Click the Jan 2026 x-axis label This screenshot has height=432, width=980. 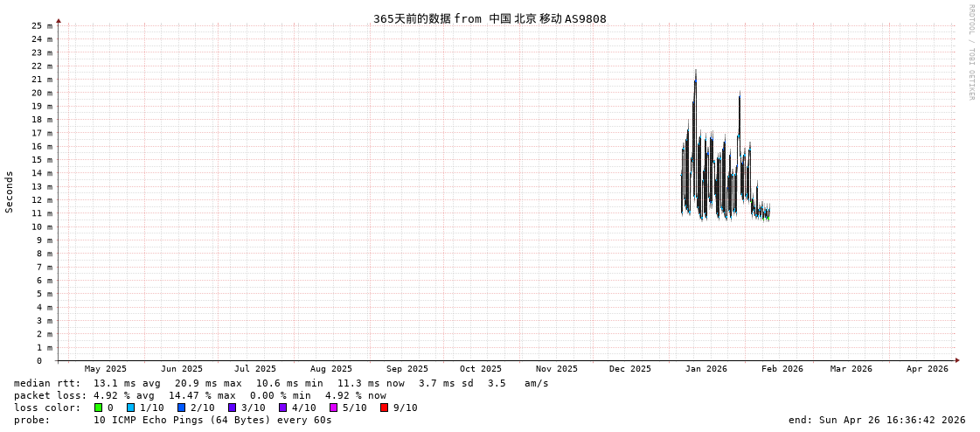click(705, 369)
